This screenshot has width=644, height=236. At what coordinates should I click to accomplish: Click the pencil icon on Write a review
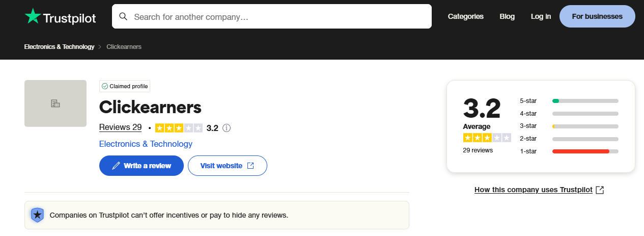(116, 166)
